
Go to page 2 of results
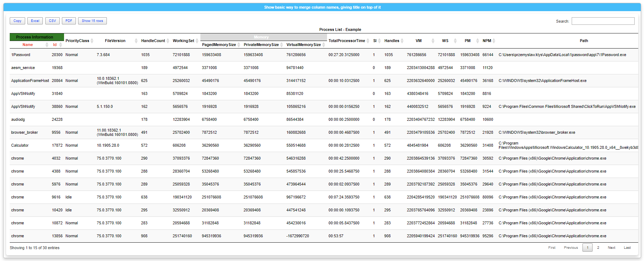tap(598, 248)
